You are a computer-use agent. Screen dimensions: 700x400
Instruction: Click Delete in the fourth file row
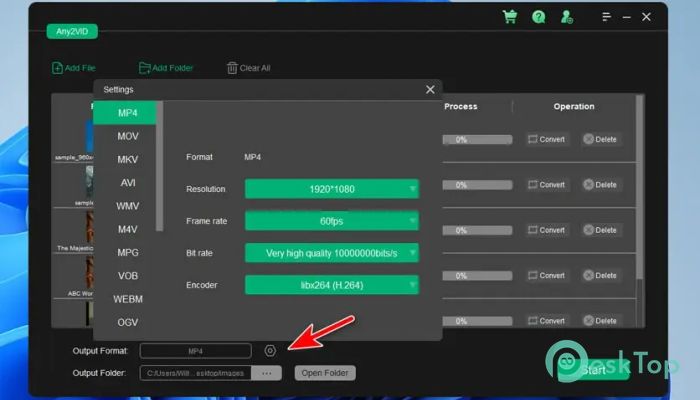point(600,276)
